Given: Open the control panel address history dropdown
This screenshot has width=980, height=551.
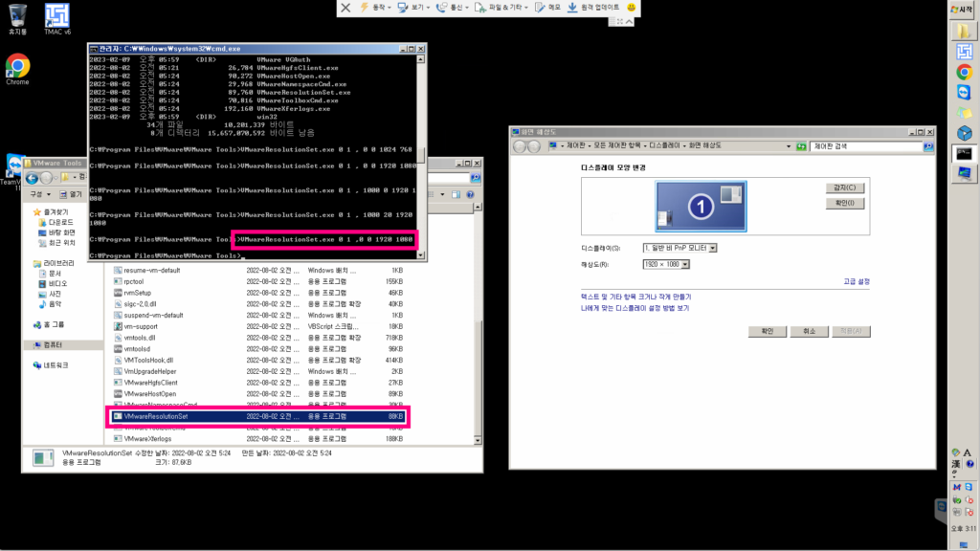Looking at the screenshot, I should tap(789, 146).
